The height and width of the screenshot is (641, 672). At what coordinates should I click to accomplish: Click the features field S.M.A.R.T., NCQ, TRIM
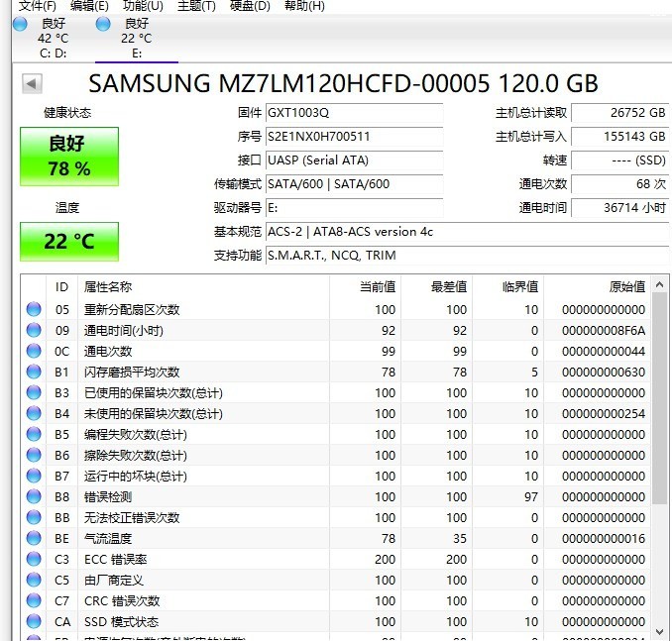(467, 256)
